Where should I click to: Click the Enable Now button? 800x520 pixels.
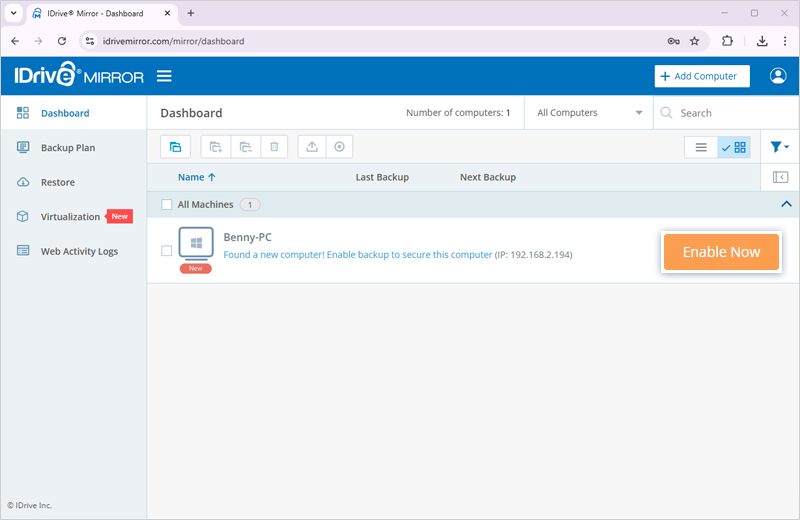click(721, 252)
